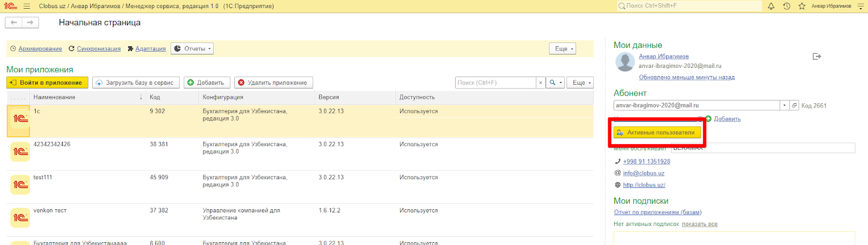Click the Добавить link under Абонент
The width and height of the screenshot is (868, 245).
pos(727,119)
